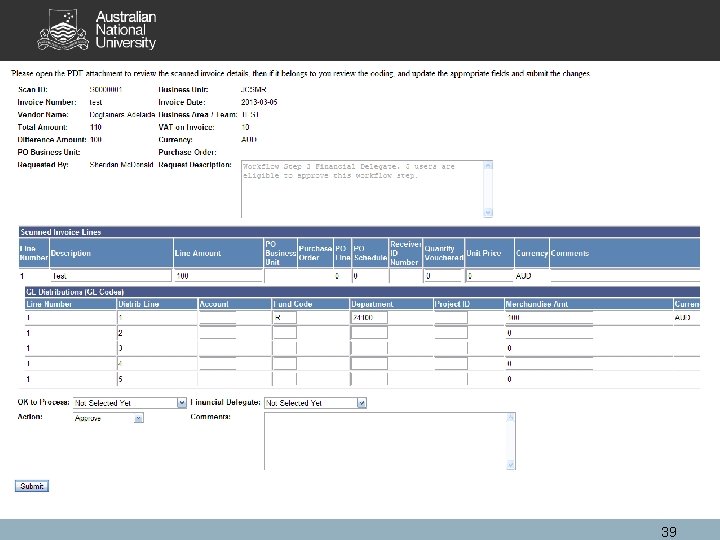
Task: Click the Comments text area at bottom
Action: coord(390,441)
